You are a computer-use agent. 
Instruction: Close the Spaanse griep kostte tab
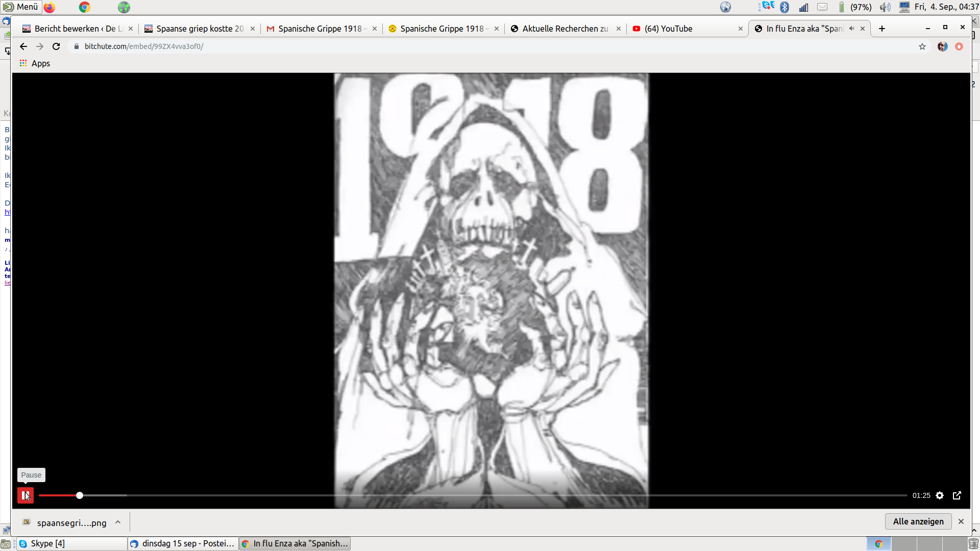click(x=253, y=29)
